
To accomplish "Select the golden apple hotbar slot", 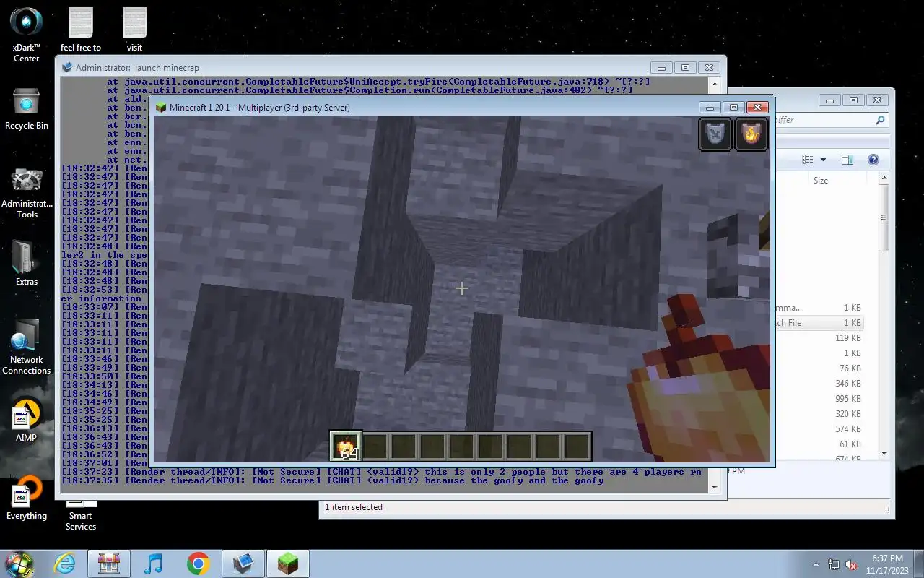I will coord(346,447).
